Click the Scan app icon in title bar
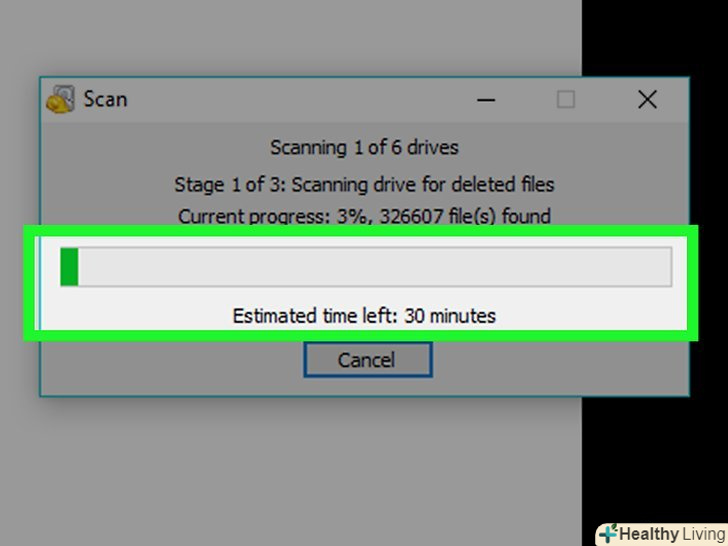Image resolution: width=728 pixels, height=546 pixels. click(x=60, y=99)
